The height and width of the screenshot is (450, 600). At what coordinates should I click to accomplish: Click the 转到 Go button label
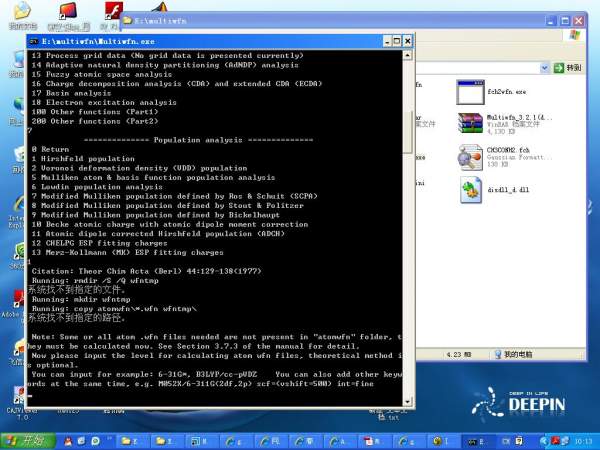point(574,68)
